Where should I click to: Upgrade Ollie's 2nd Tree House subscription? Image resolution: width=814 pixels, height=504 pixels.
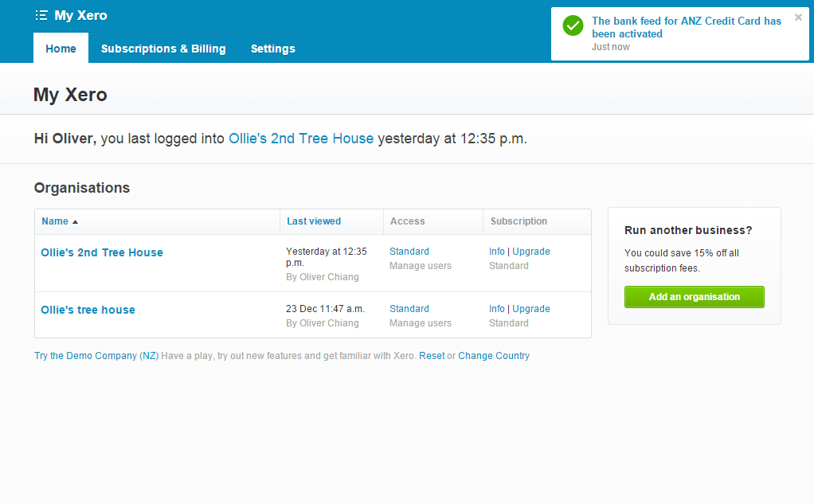pos(531,252)
